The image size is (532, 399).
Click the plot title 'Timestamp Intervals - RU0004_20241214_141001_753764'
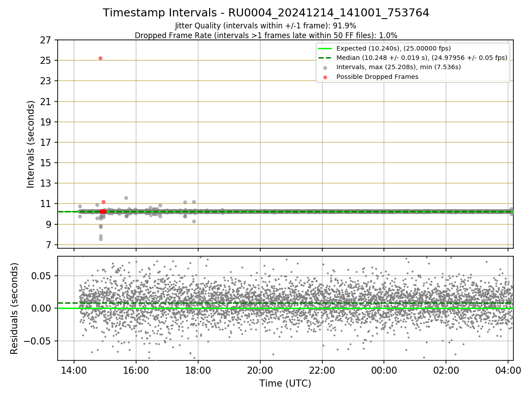click(x=266, y=13)
